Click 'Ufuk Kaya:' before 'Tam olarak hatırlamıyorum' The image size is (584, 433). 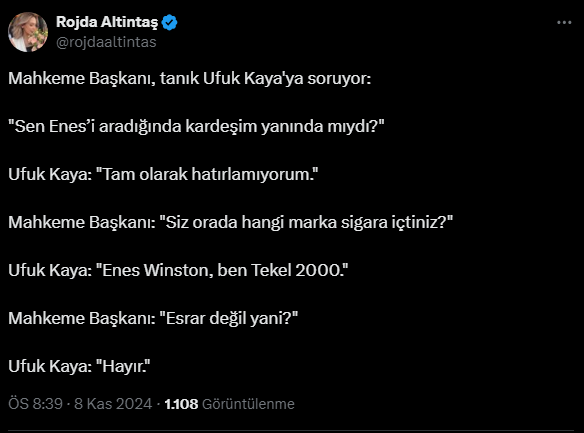[x=50, y=174]
